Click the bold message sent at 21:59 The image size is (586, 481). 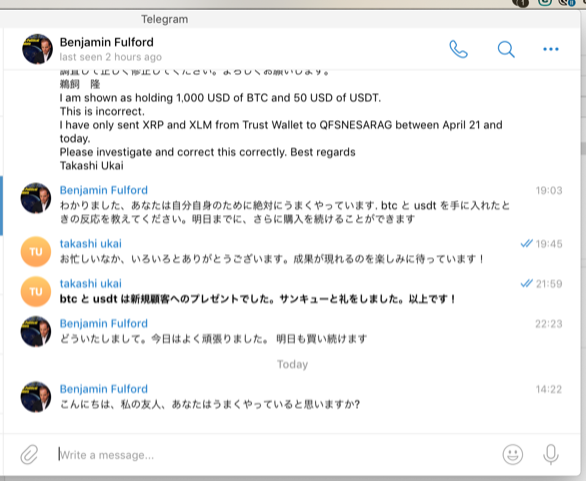pyautogui.click(x=258, y=299)
